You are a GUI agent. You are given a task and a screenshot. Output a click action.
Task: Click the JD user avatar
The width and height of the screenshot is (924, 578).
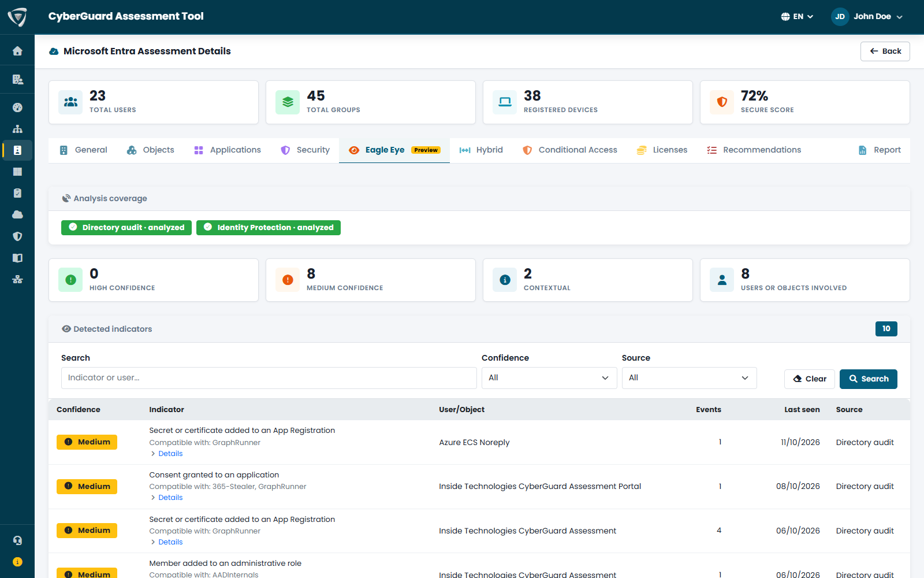840,17
